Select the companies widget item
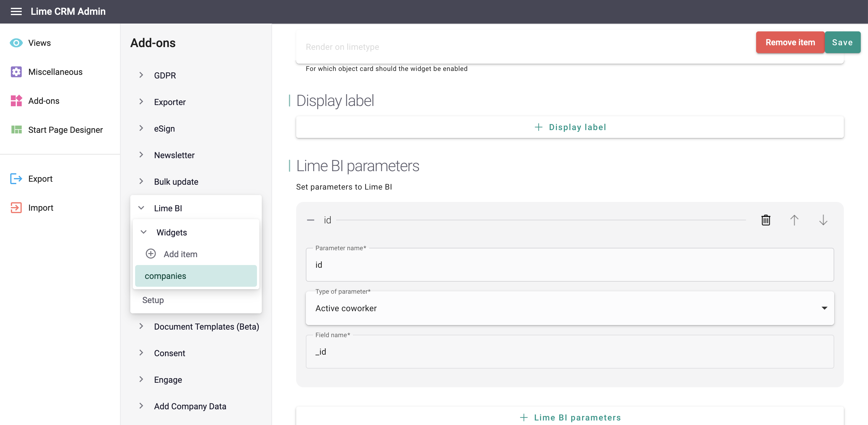Viewport: 868px width, 425px height. click(x=165, y=276)
